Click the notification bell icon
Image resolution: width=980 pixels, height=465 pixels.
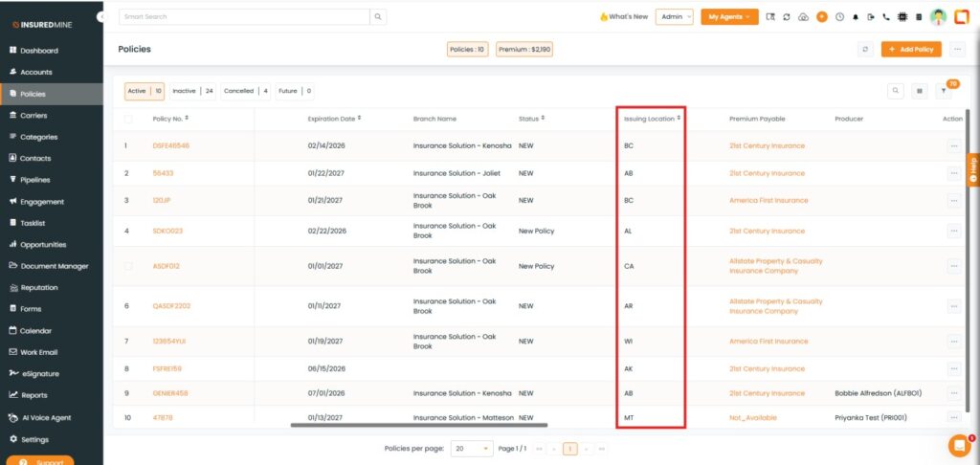coord(856,17)
